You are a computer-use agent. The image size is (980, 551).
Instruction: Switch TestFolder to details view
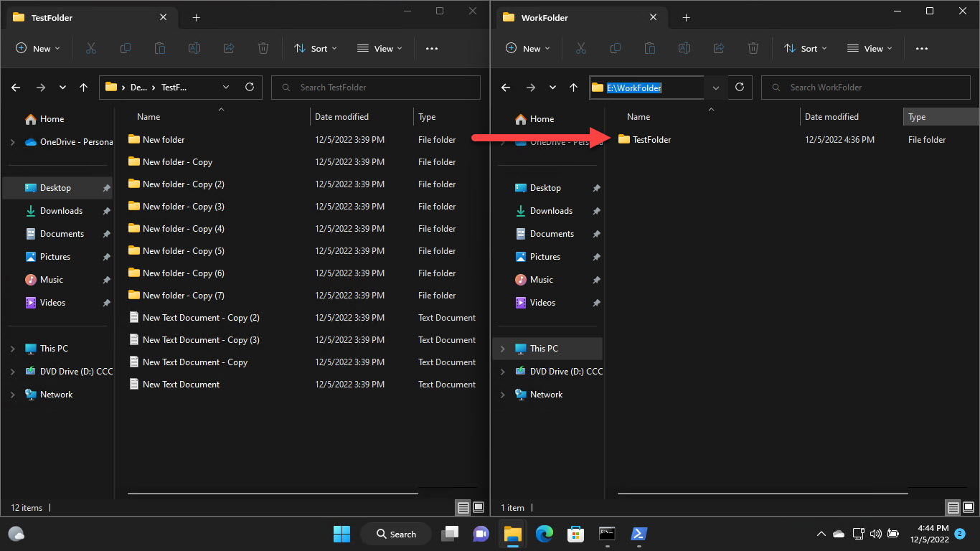coord(463,507)
